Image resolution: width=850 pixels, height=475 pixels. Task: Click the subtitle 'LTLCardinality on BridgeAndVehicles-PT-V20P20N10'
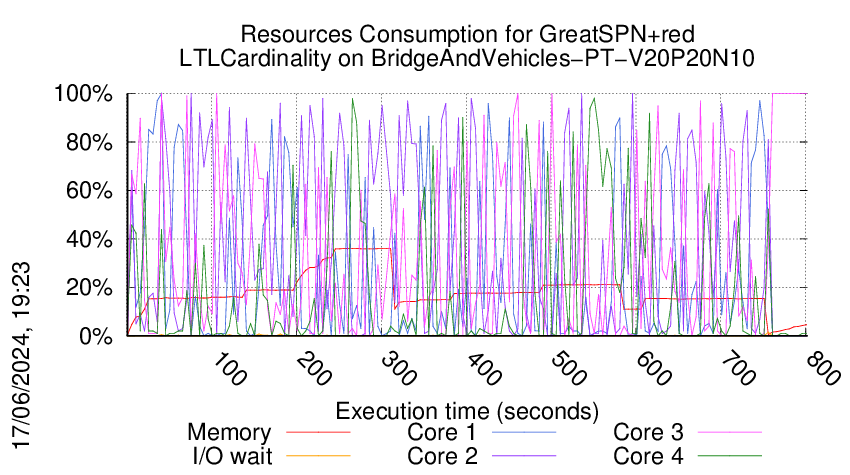pos(467,58)
